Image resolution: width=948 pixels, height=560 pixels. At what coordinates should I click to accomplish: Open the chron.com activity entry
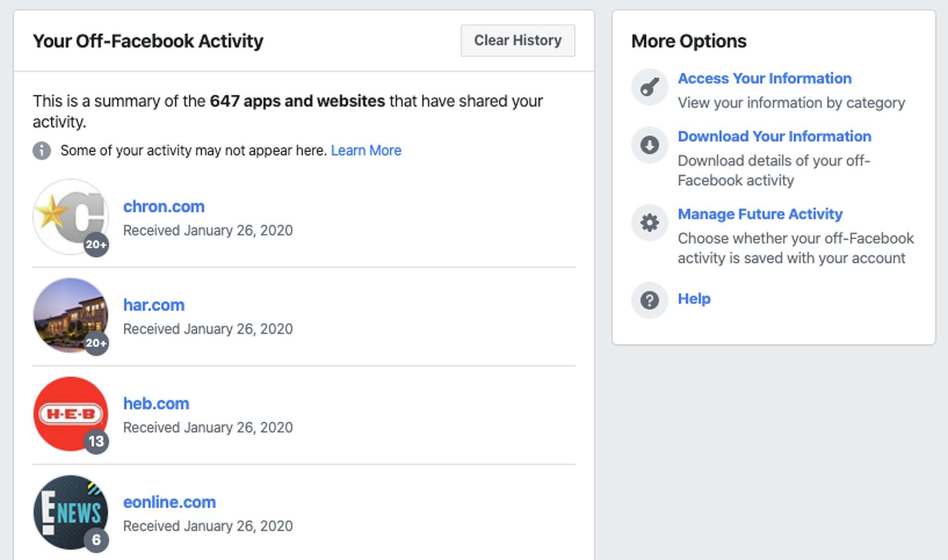click(x=164, y=206)
